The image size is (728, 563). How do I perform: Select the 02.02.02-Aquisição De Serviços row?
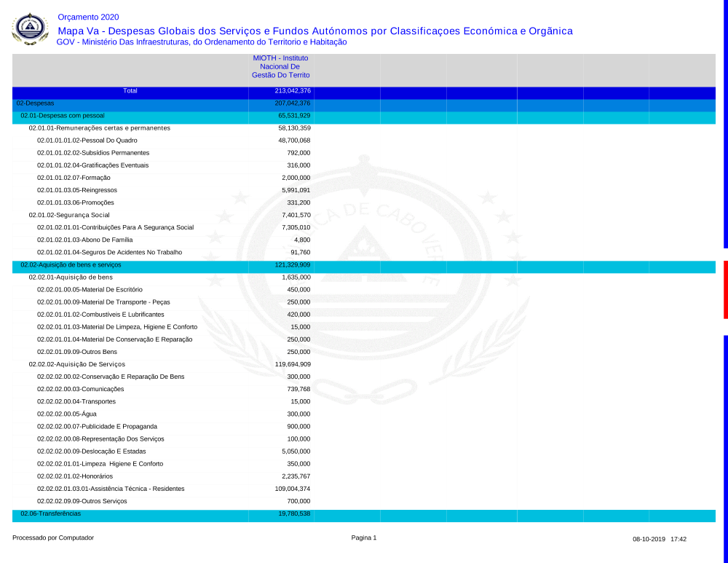[77, 364]
